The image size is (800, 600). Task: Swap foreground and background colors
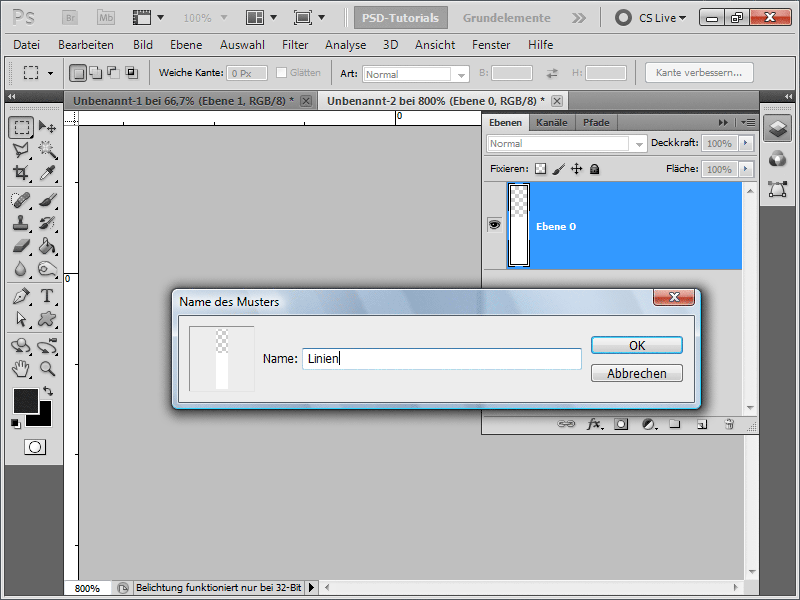(48, 391)
